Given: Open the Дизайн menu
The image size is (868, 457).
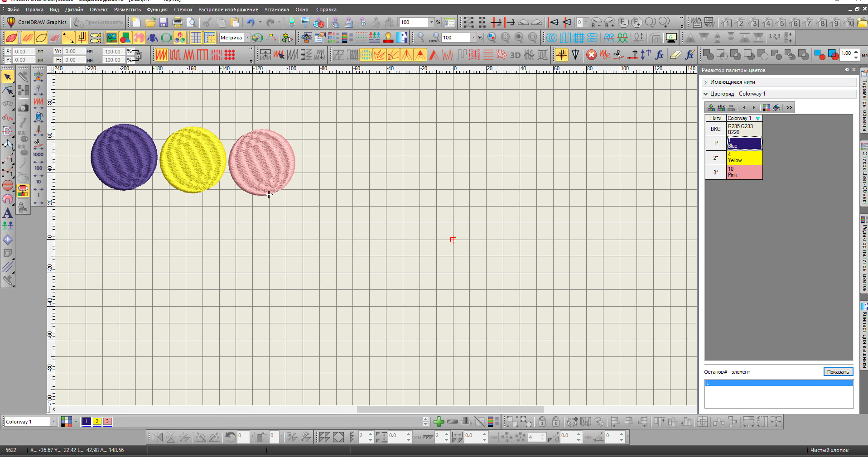Looking at the screenshot, I should click(x=74, y=10).
